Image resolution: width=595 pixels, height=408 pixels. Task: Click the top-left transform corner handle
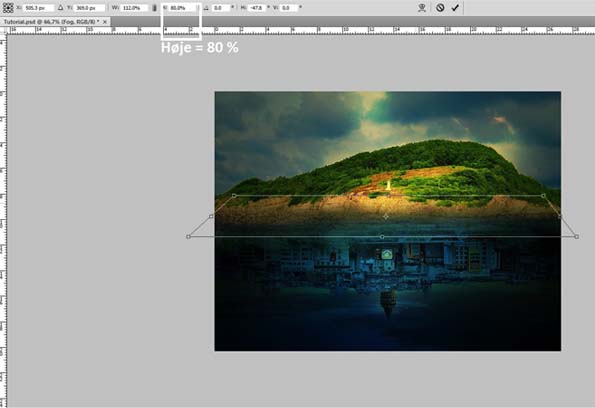tap(234, 196)
